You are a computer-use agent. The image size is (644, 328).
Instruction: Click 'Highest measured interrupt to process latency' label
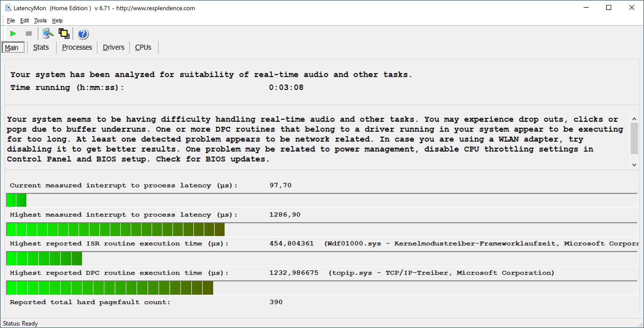point(123,215)
